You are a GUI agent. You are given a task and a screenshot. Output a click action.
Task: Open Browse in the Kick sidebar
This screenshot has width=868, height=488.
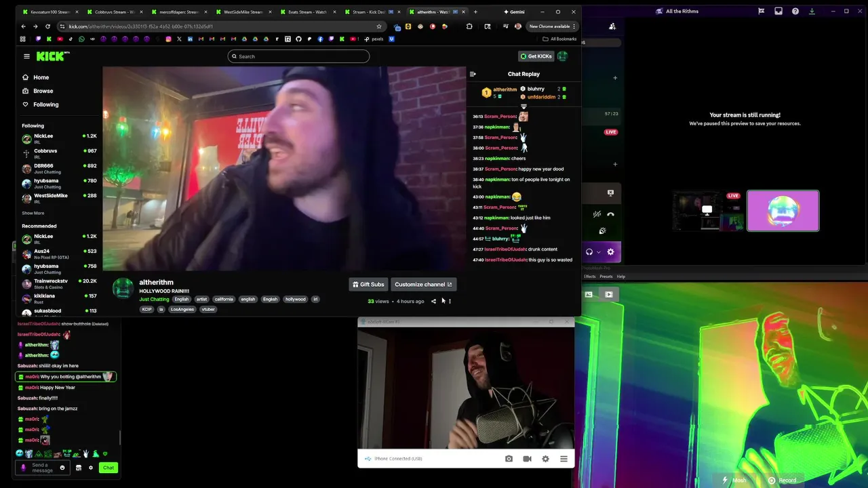37,91
